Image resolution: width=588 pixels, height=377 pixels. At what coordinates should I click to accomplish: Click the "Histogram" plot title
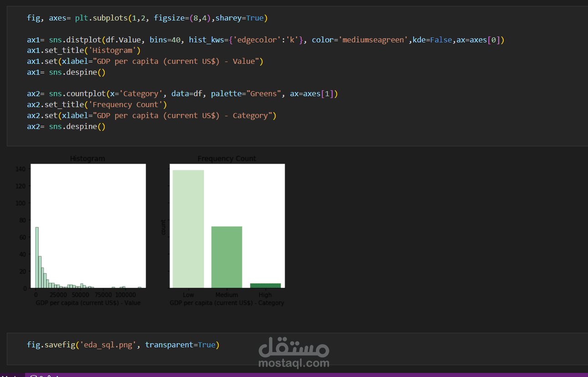[87, 159]
